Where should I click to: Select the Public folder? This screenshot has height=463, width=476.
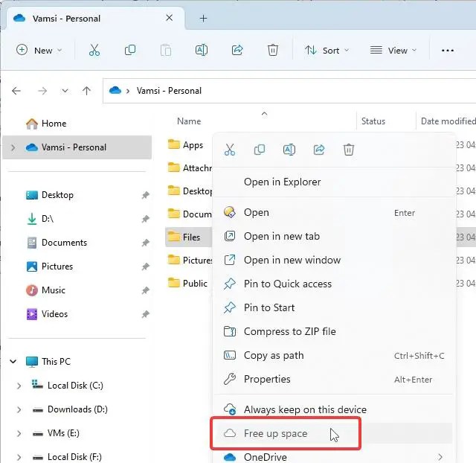(x=187, y=283)
